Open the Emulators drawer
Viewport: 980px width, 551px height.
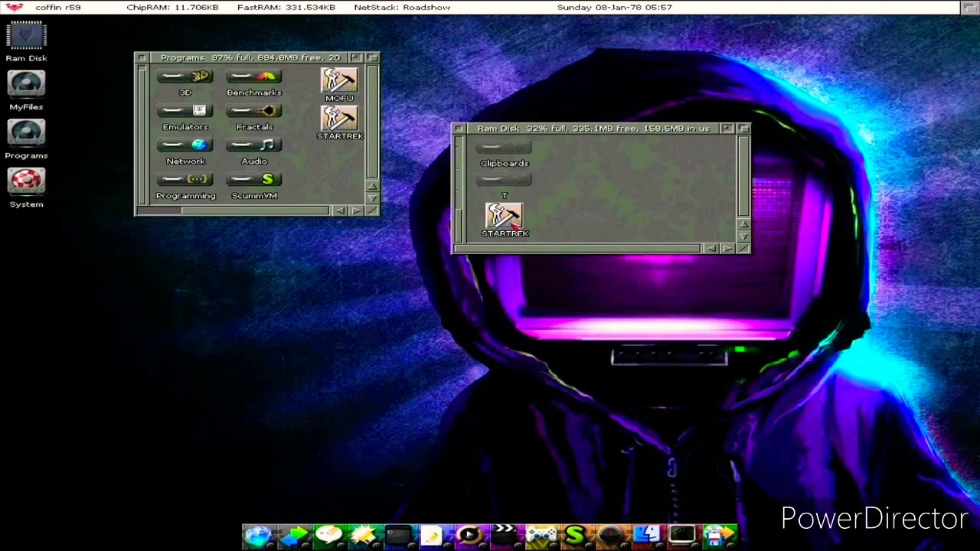tap(185, 118)
